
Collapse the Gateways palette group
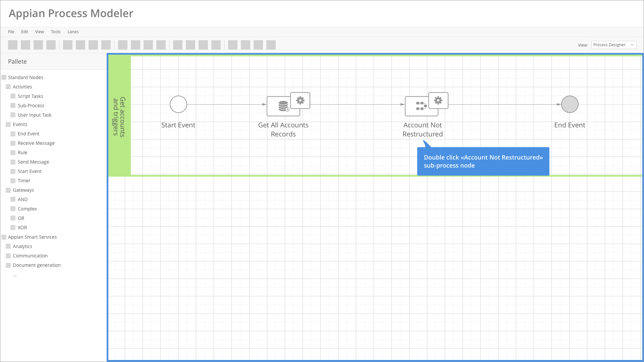[8, 190]
